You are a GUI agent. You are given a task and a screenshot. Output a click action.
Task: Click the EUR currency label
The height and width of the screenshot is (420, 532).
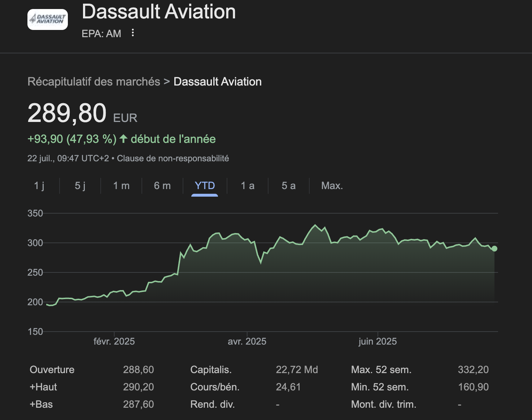(125, 118)
